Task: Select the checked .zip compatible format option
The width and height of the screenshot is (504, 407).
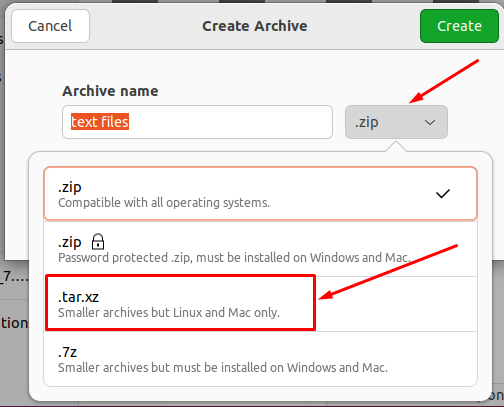Action: coord(261,194)
